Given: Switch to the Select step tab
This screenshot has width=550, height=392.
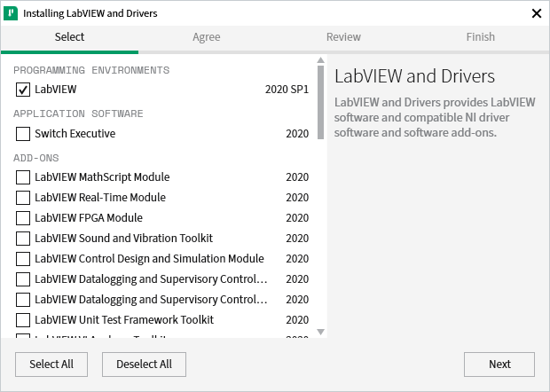Looking at the screenshot, I should point(69,37).
